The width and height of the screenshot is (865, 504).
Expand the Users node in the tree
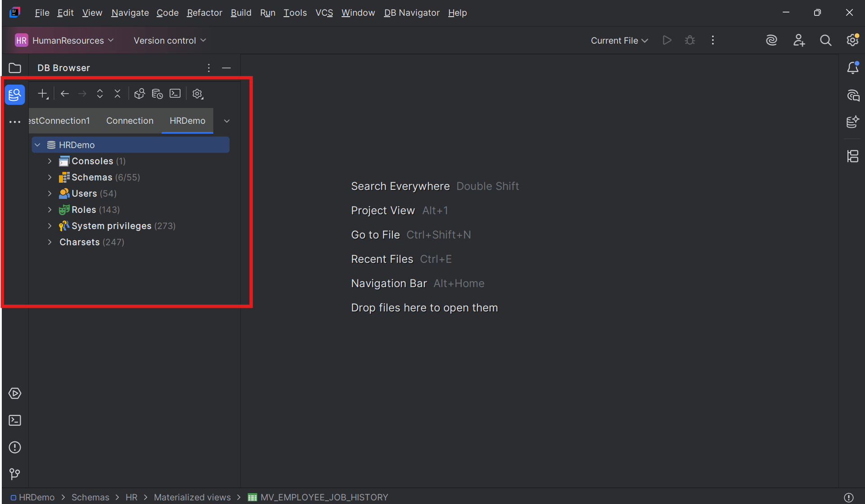pos(50,193)
